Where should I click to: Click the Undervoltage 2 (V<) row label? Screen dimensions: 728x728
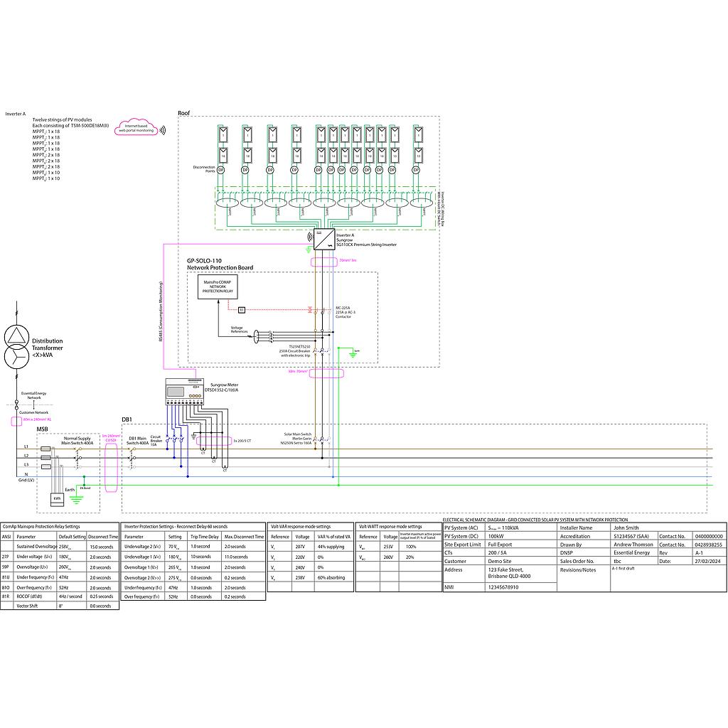[x=144, y=547]
